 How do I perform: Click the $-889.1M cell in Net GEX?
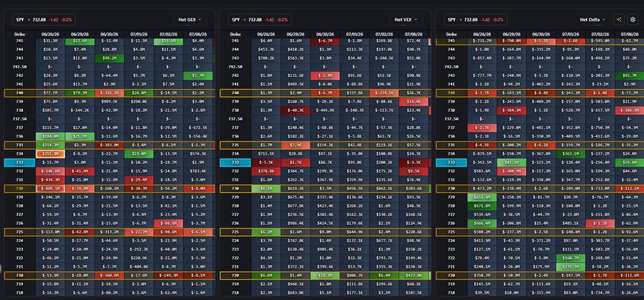tap(50, 188)
